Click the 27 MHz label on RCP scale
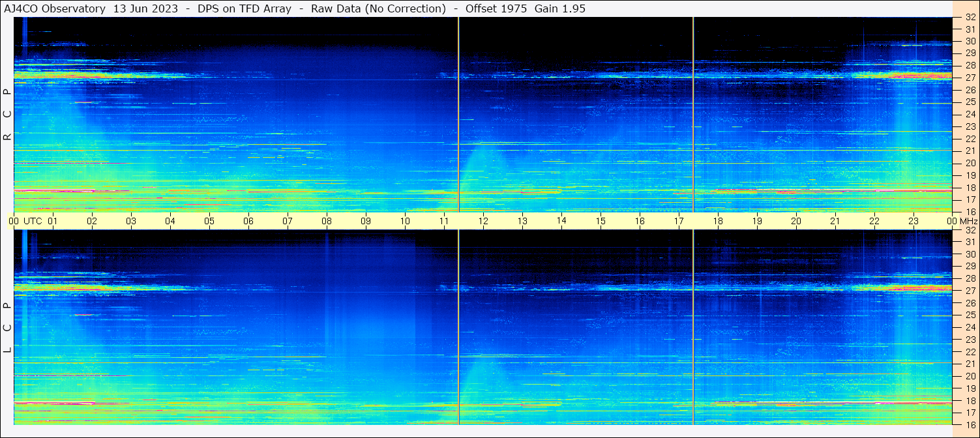The image size is (980, 438). [x=970, y=78]
